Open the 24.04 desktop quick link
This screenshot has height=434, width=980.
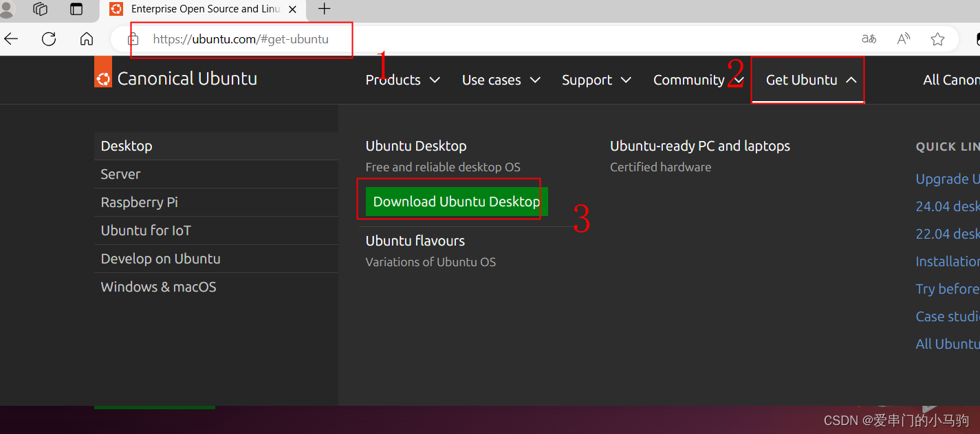(948, 206)
